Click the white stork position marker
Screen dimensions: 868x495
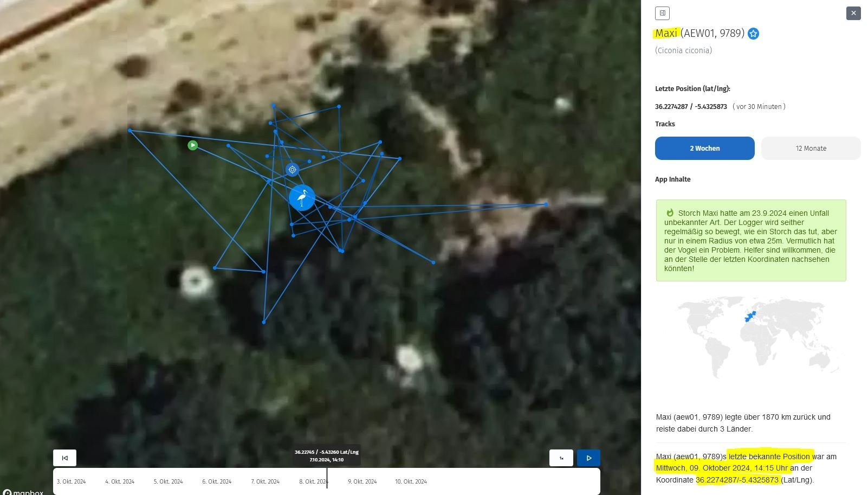click(x=302, y=198)
